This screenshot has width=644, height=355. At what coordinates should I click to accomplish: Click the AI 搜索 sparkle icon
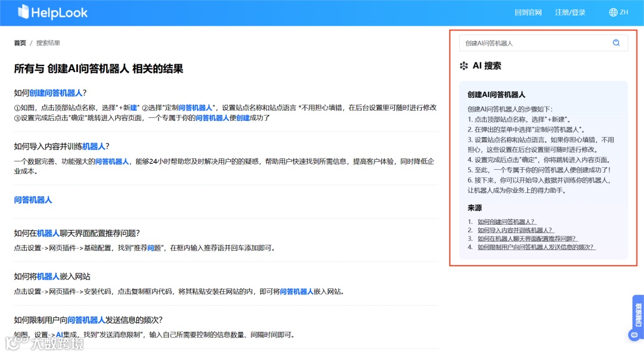463,66
